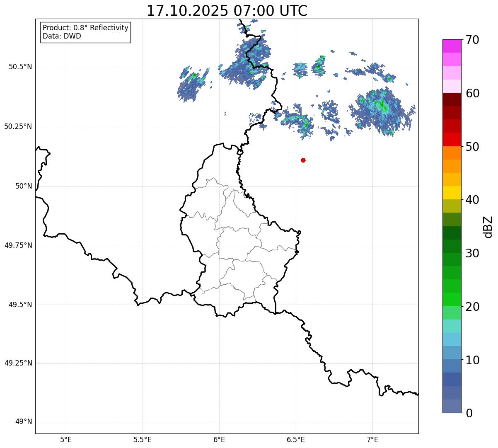
Task: Click the latitude label 50.5°N
Action: pos(20,67)
